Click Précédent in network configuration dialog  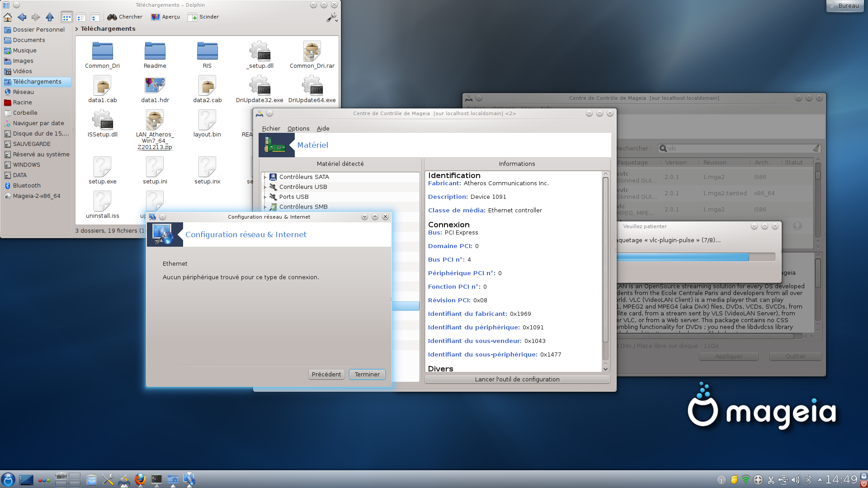[x=326, y=375]
